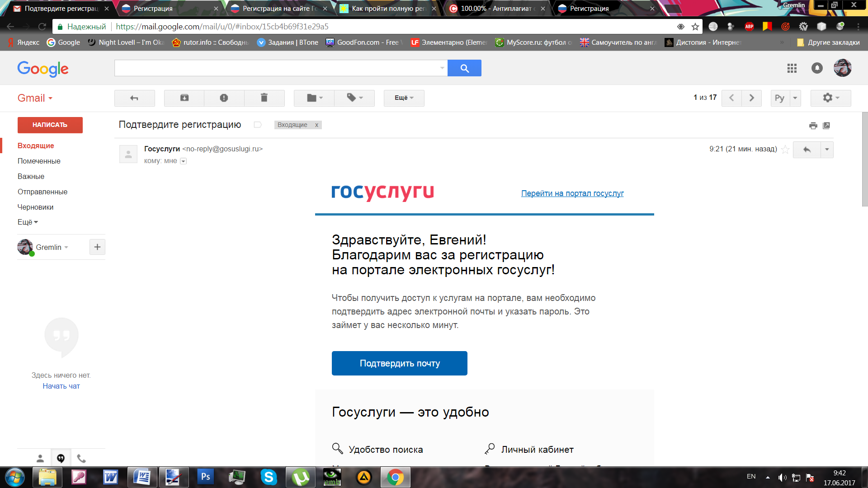Screen dimensions: 868x488
Task: Click the Google logo
Action: pyautogui.click(x=43, y=69)
